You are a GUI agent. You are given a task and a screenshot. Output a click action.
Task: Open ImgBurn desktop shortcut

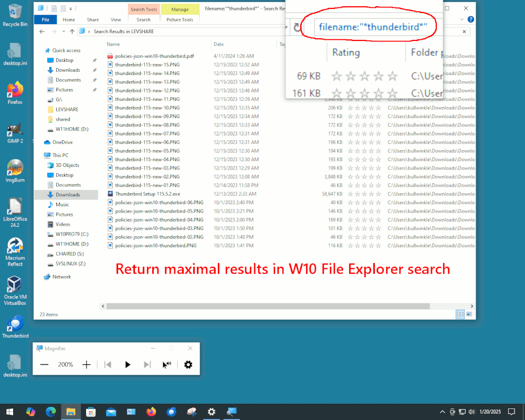pyautogui.click(x=15, y=171)
